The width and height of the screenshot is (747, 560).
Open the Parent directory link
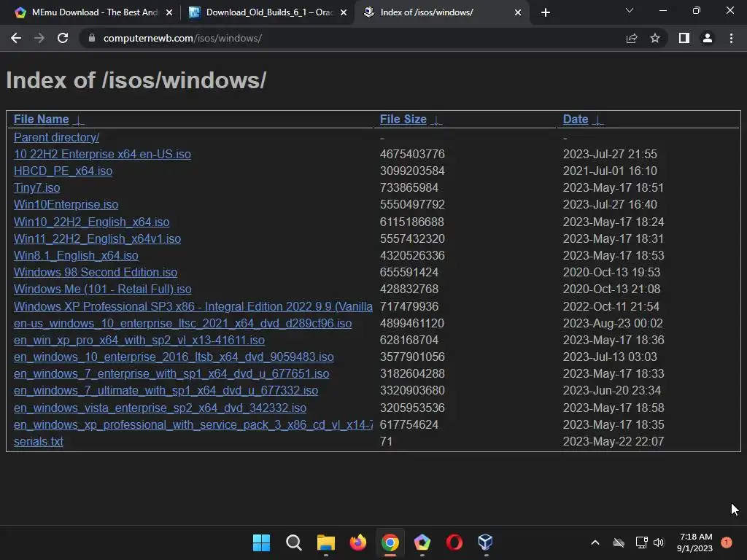(56, 137)
